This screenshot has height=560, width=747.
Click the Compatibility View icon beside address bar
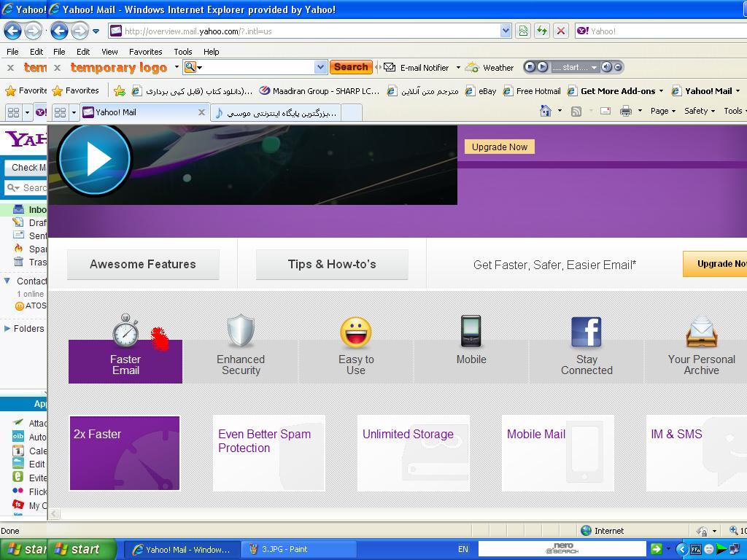(523, 31)
